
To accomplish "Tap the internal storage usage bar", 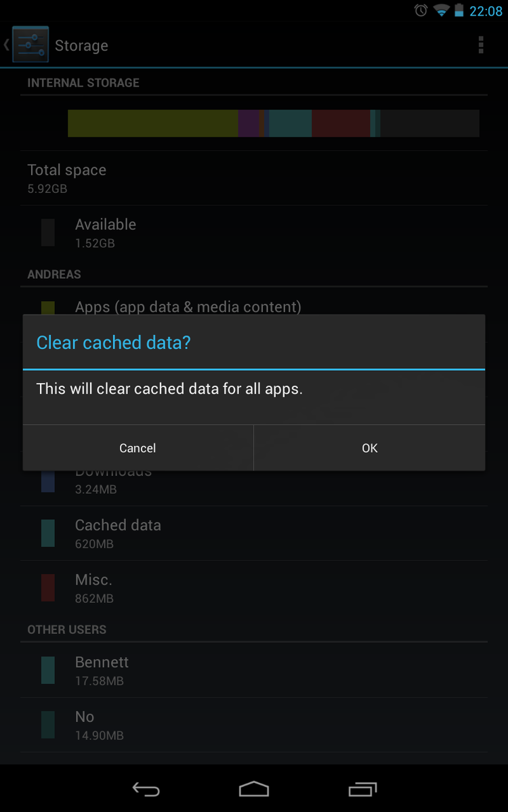I will 274,123.
